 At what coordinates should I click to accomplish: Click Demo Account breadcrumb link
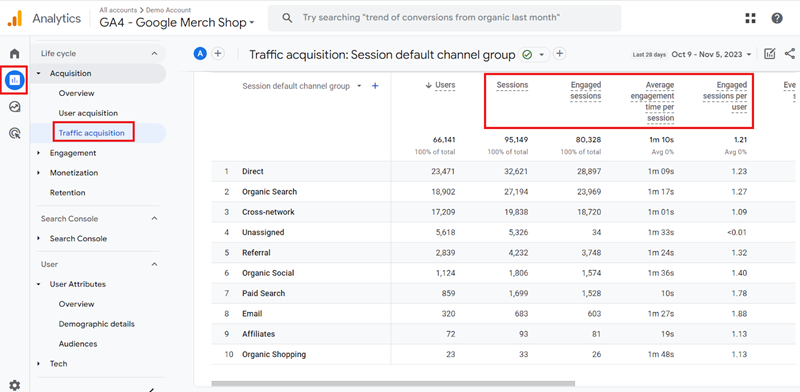168,10
